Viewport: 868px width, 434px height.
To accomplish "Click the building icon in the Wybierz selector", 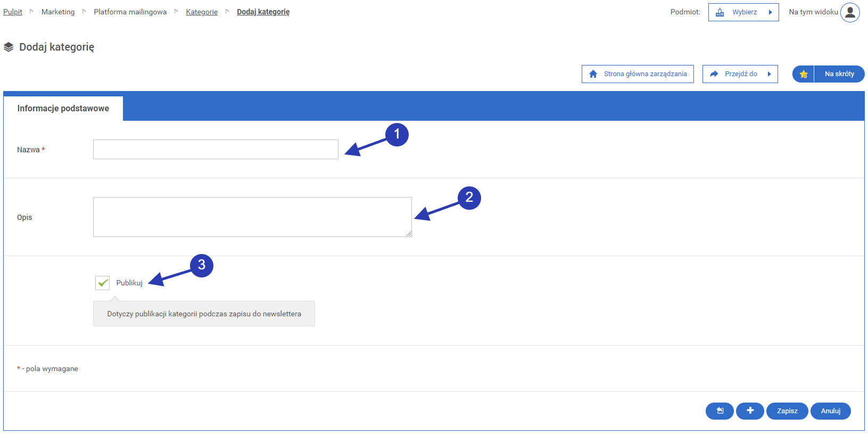I will (x=720, y=12).
